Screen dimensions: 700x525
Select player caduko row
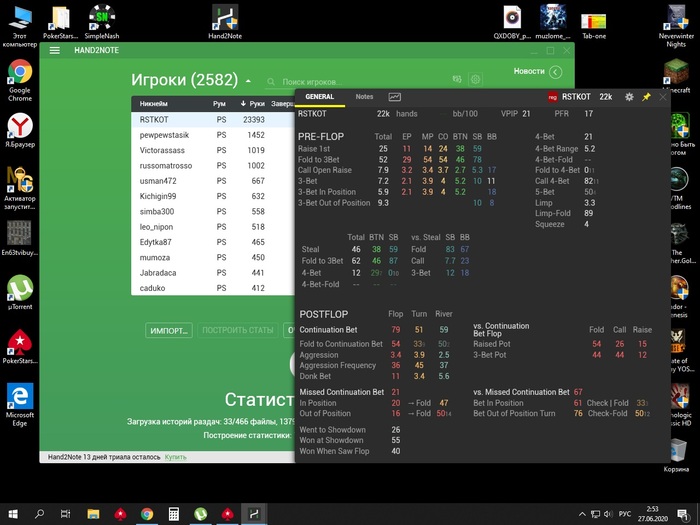pyautogui.click(x=213, y=288)
